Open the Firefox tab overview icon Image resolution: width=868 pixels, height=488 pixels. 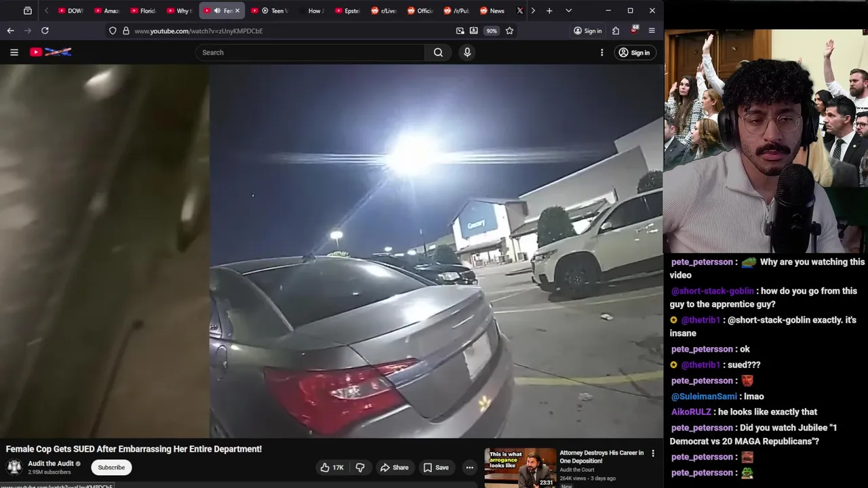(27, 11)
